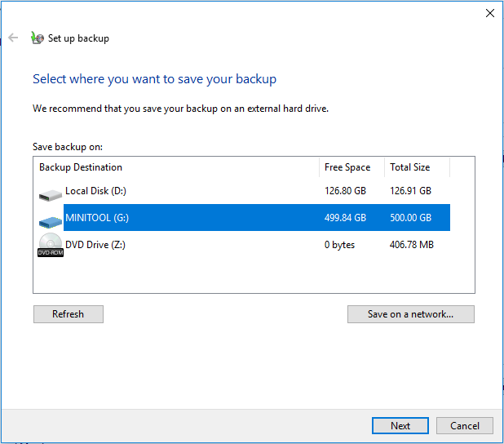Sort by Total Size column header
Screen dimensions: 504x444
coord(418,167)
